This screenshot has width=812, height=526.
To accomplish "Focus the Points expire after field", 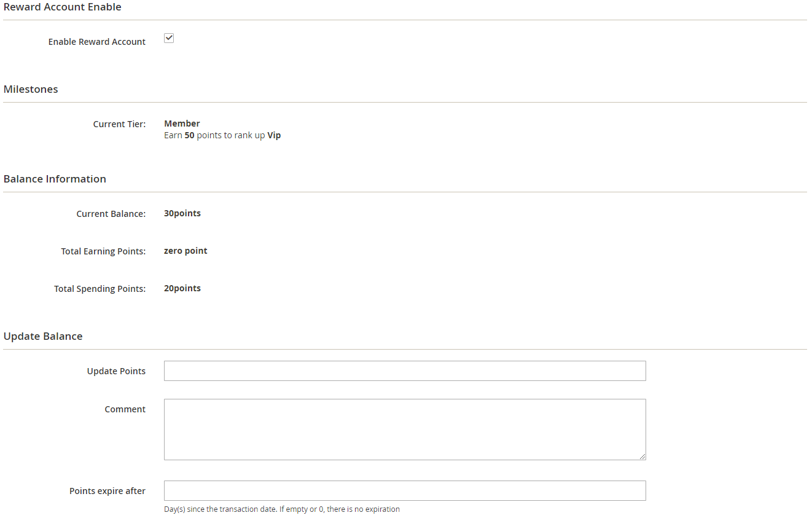I will [404, 490].
